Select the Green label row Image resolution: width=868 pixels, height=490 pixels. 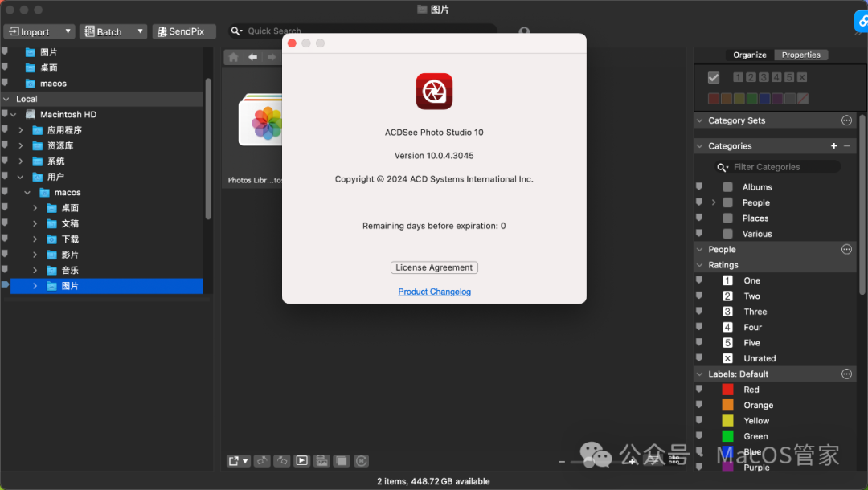[775, 436]
